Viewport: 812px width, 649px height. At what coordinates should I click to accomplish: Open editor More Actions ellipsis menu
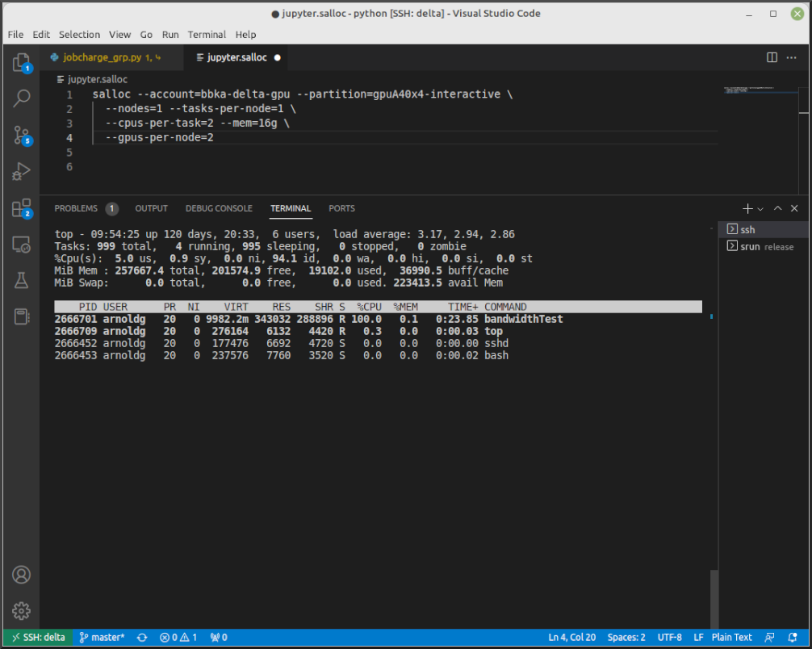click(x=792, y=57)
